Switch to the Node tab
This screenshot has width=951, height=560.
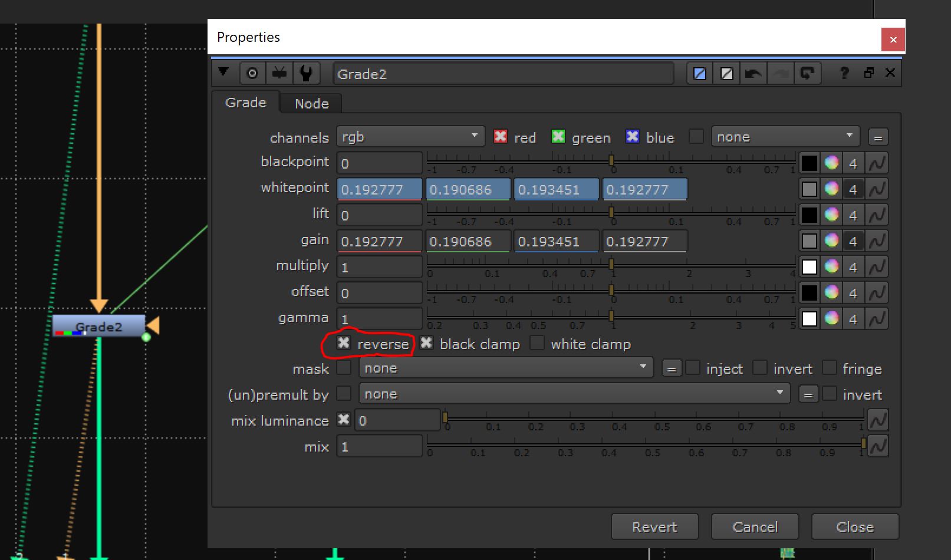(311, 104)
